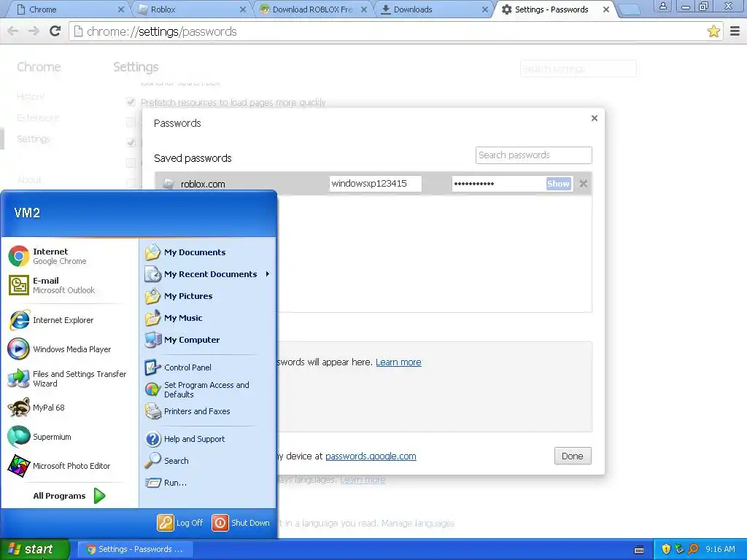Delete the roblox.com saved password
747x560 pixels.
click(583, 184)
